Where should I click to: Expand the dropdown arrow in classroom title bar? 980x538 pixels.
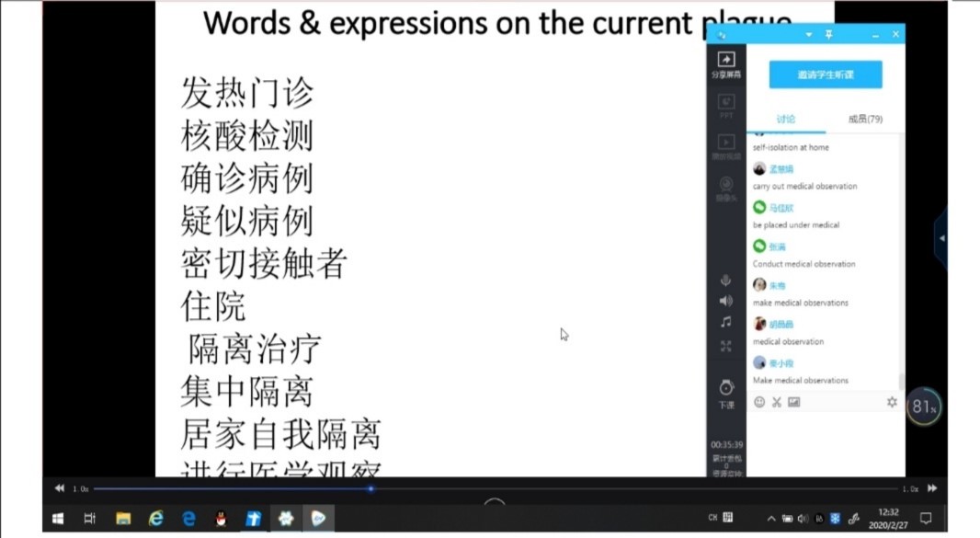tap(809, 34)
